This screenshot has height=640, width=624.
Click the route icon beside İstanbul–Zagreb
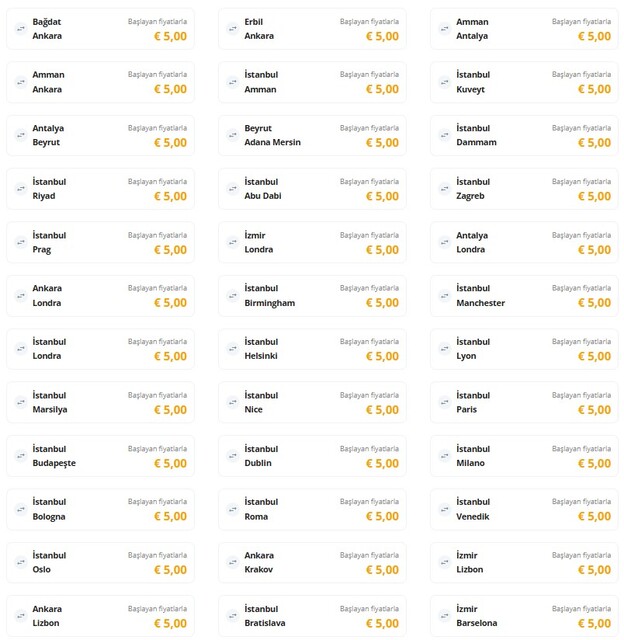[445, 189]
